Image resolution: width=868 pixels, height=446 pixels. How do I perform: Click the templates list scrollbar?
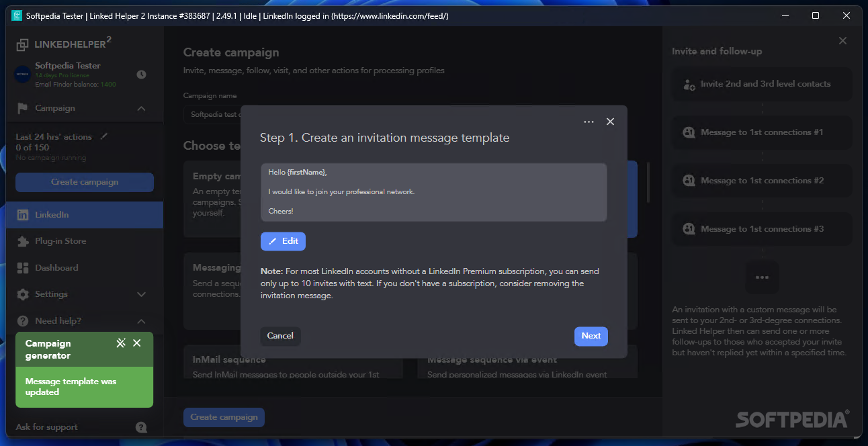(x=648, y=181)
